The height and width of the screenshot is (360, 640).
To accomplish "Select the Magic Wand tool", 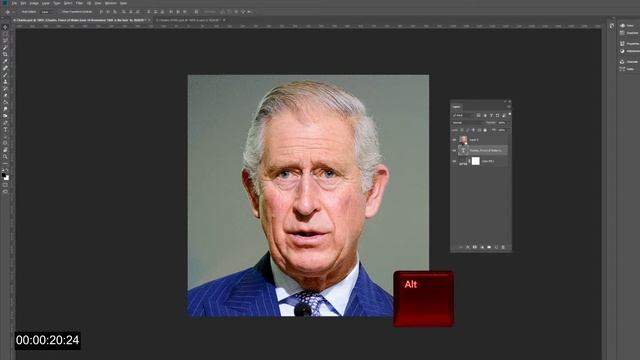I will coord(5,47).
